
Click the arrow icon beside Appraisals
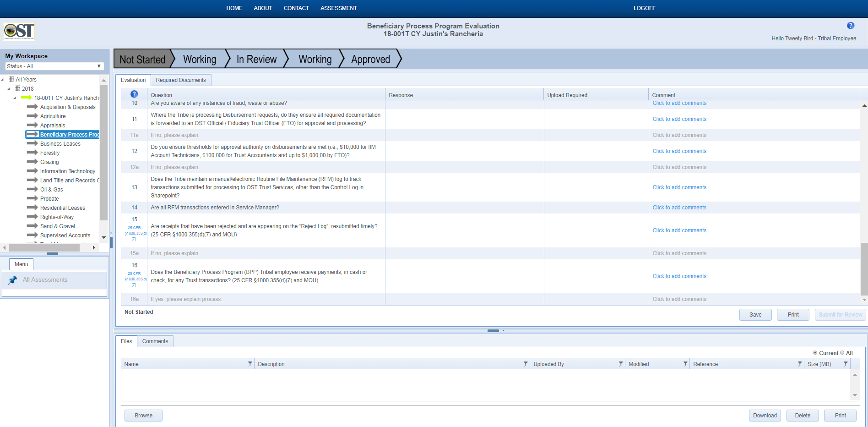33,125
